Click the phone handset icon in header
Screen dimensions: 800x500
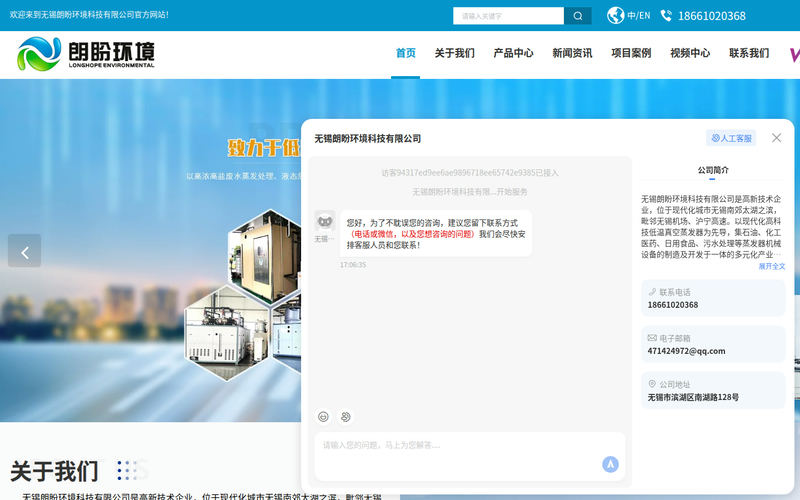click(666, 15)
